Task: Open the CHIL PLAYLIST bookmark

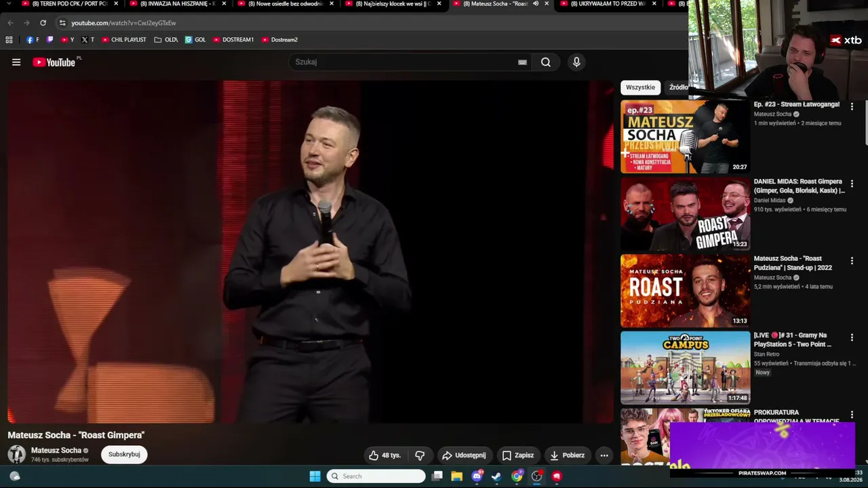Action: pyautogui.click(x=124, y=40)
